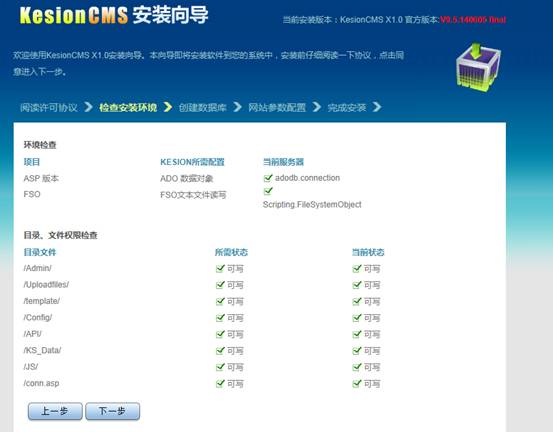Click /conn.asp current status checkmark
The height and width of the screenshot is (432, 553).
pos(357,383)
